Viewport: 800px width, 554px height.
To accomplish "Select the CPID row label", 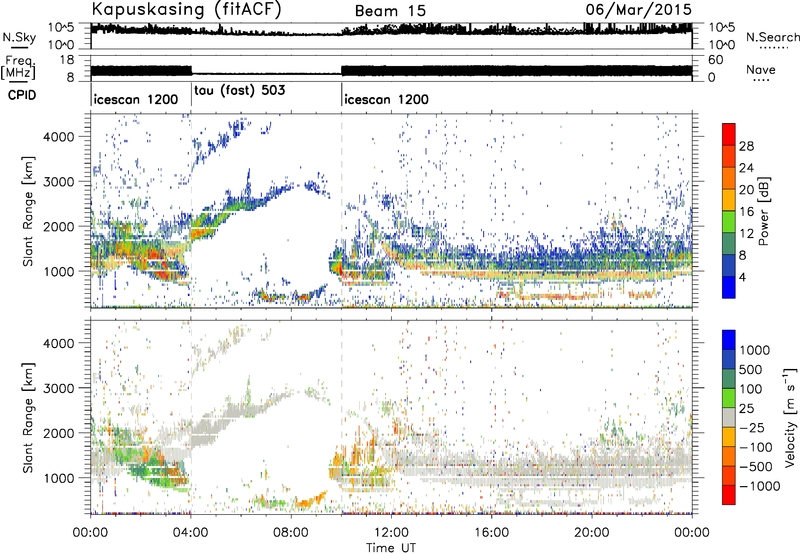I will click(x=22, y=95).
